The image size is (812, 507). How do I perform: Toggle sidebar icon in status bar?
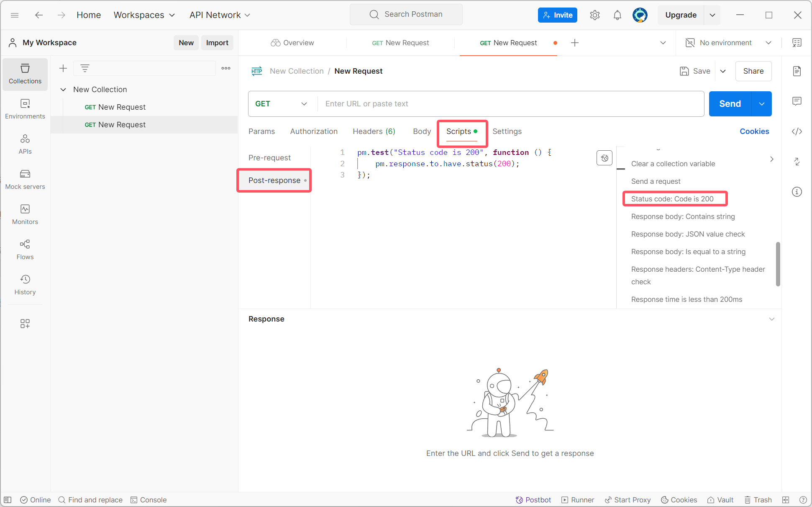pos(8,500)
